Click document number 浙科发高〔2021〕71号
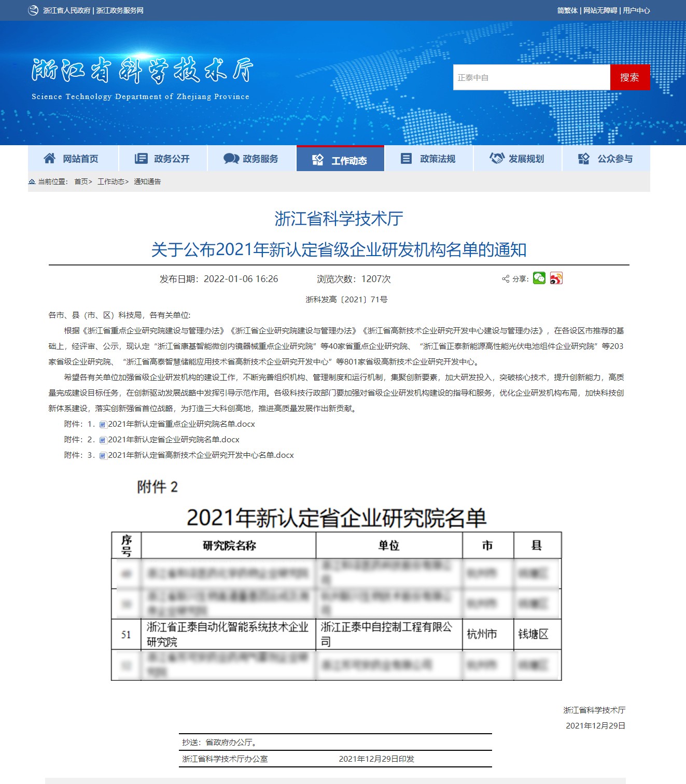686x784 pixels. tap(347, 300)
